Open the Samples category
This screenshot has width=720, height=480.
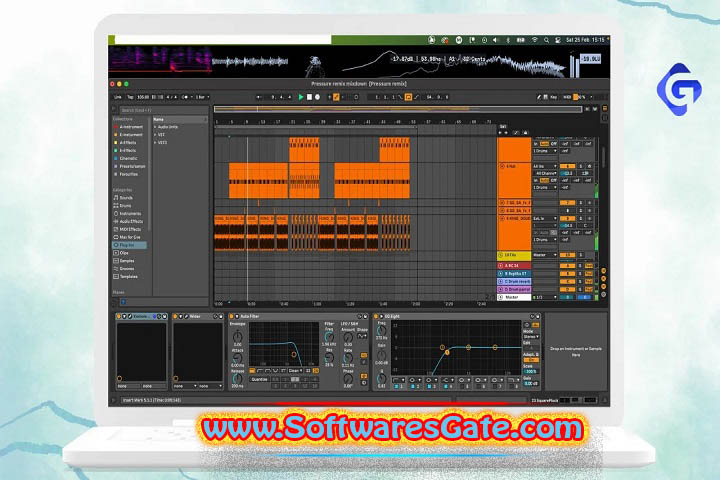click(126, 261)
